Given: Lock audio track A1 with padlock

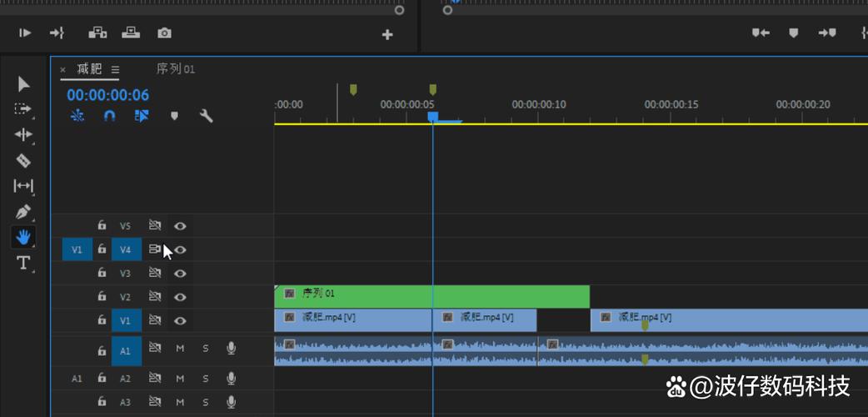Looking at the screenshot, I should (102, 350).
